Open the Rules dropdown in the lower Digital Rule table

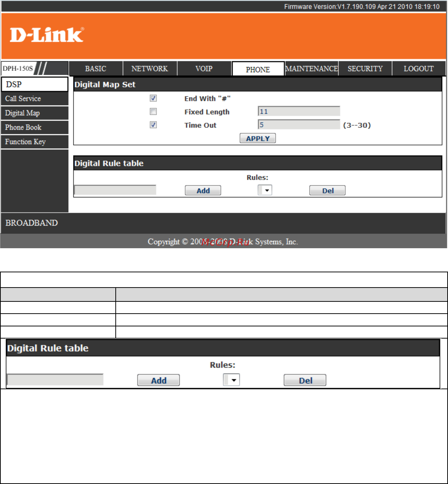[x=231, y=380]
